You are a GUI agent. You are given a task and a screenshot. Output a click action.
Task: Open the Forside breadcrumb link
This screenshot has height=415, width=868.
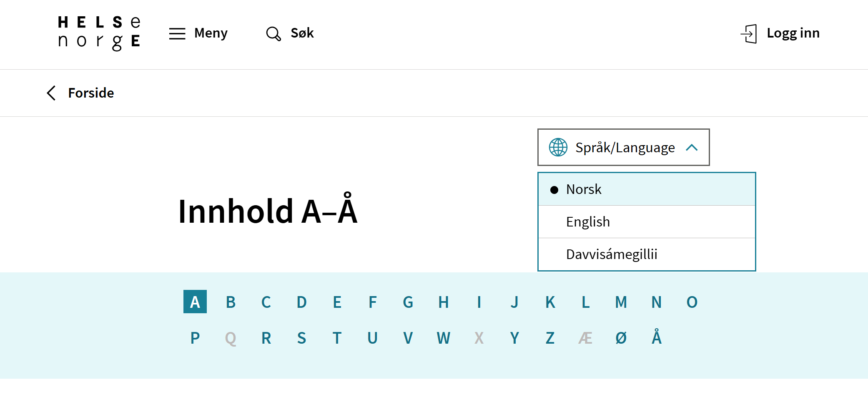91,93
